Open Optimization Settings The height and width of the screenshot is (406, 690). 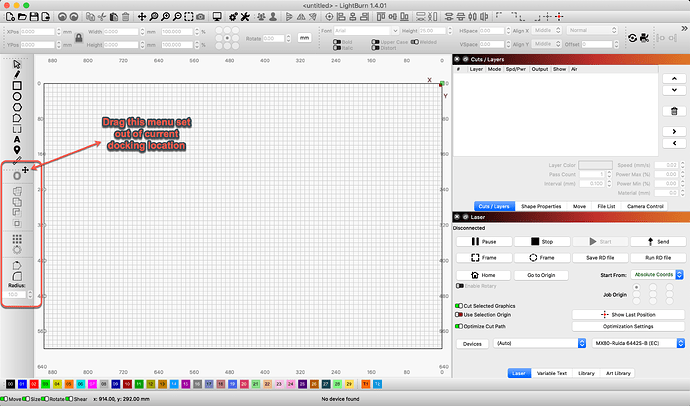pyautogui.click(x=628, y=326)
